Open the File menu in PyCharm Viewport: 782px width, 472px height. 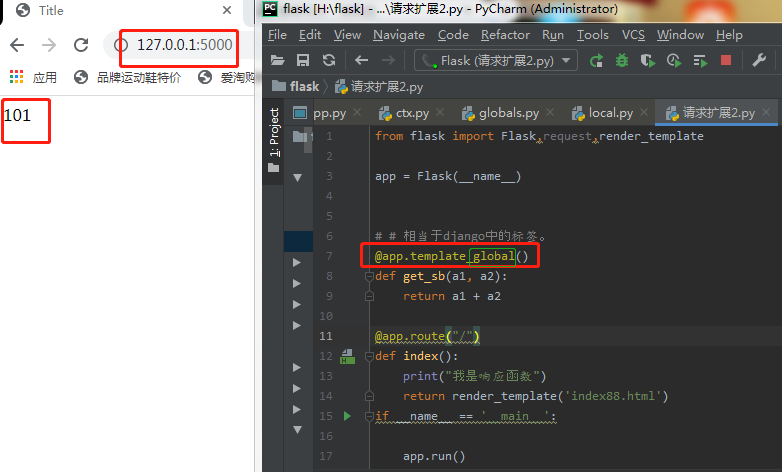(x=277, y=35)
